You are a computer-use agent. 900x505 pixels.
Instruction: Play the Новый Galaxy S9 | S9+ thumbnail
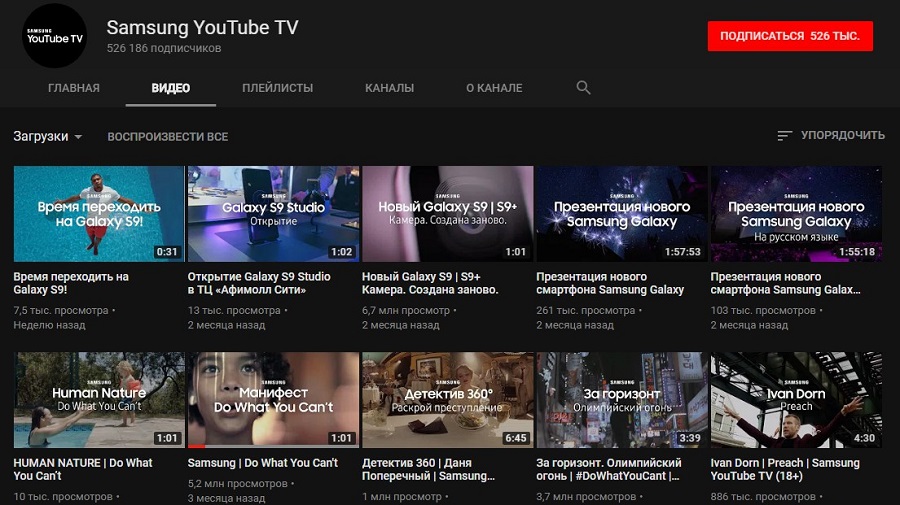(x=448, y=214)
